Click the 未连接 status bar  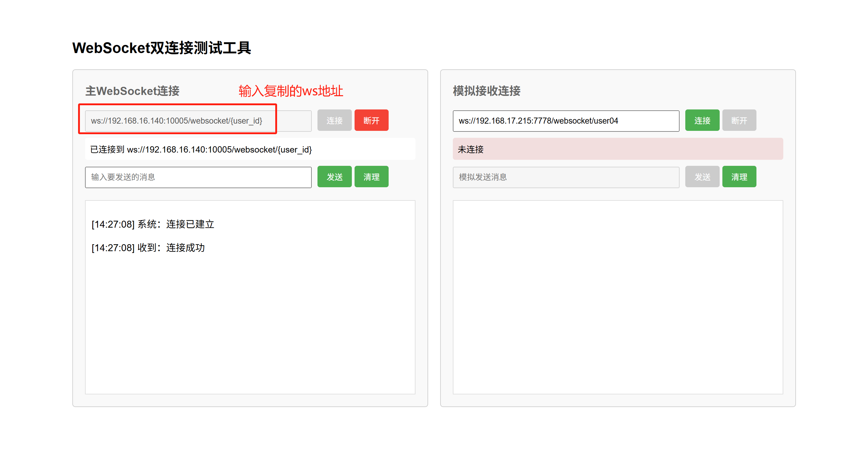[617, 149]
